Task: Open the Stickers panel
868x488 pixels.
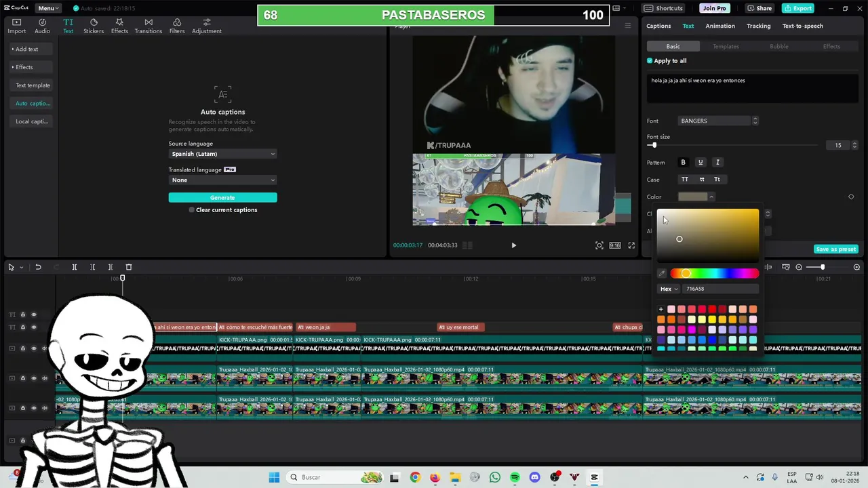Action: coord(94,26)
